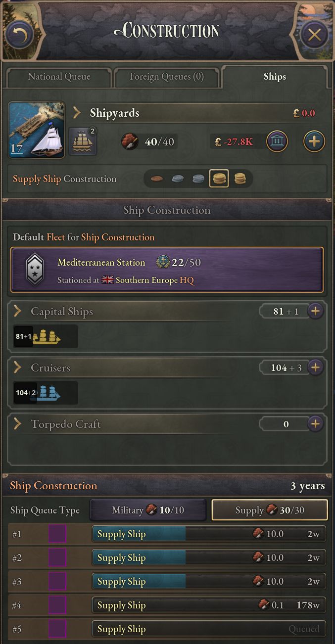Viewport: 335px width, 644px height.
Task: Click the Shipyards building portrait
Action: [x=37, y=130]
